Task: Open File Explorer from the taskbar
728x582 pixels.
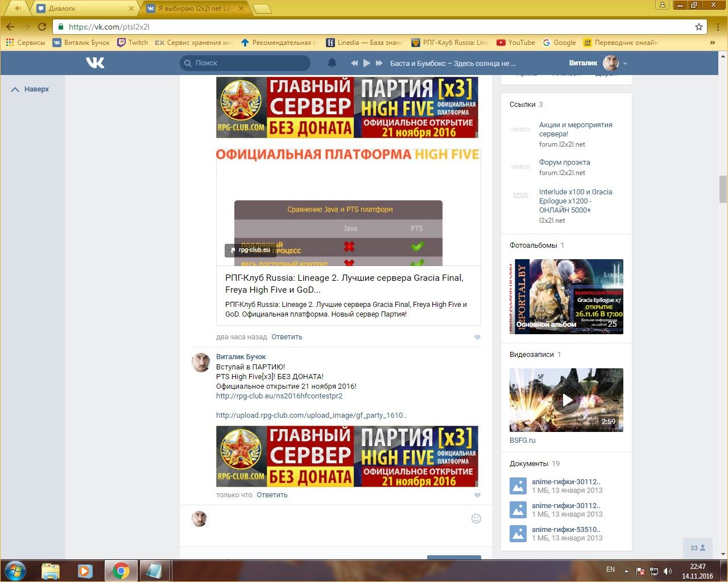Action: [x=51, y=571]
